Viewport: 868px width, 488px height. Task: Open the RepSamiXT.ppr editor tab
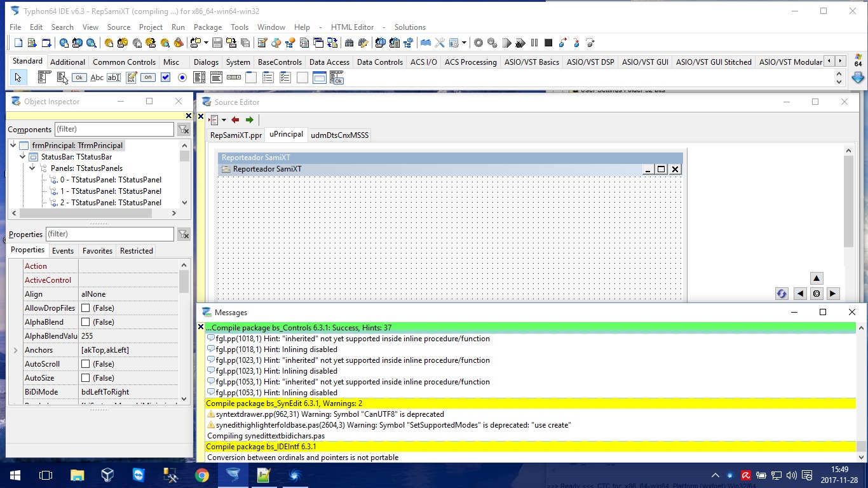236,135
